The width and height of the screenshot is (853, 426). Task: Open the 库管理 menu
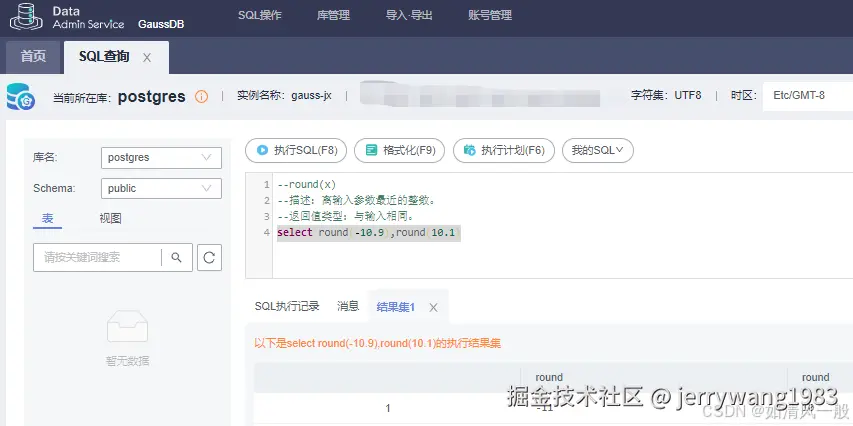click(333, 15)
